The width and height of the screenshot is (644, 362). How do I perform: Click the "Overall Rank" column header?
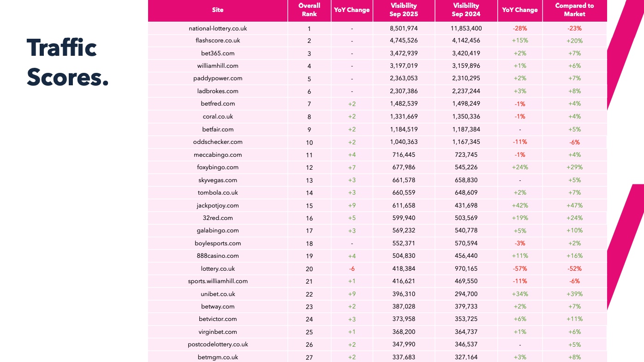pos(309,10)
